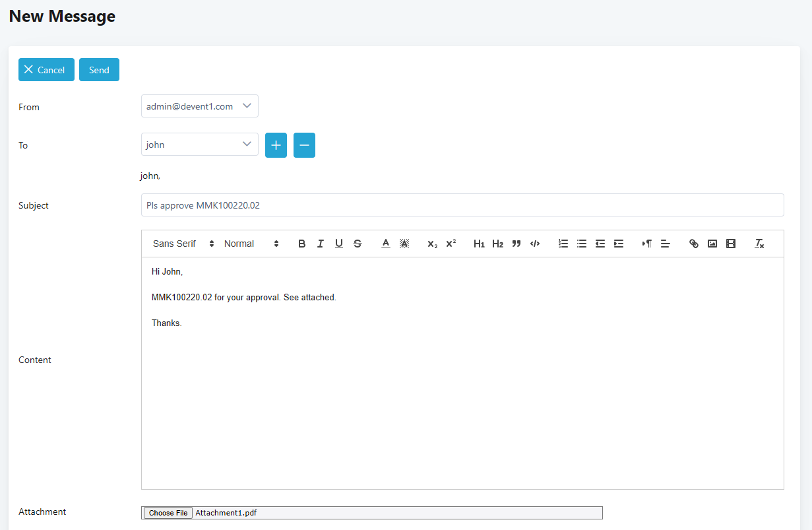Apply Heading 1 style
The width and height of the screenshot is (812, 530).
click(479, 244)
